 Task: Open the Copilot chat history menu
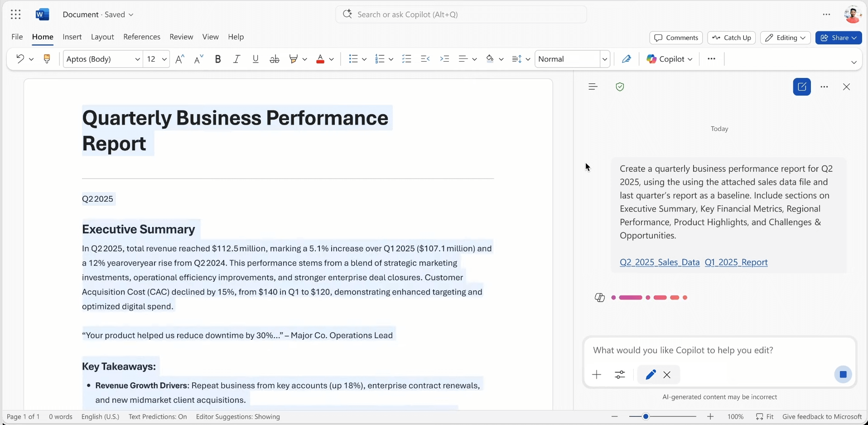593,87
